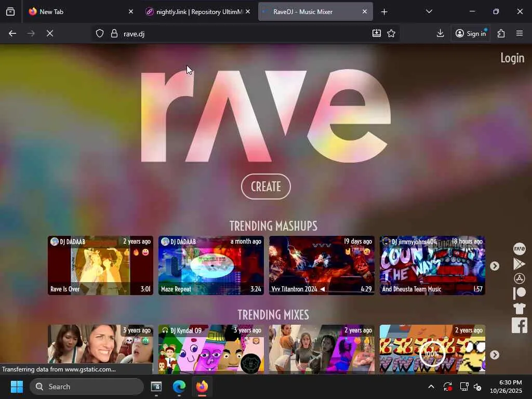Image resolution: width=532 pixels, height=399 pixels.
Task: Close the nightly.link tab
Action: click(248, 11)
